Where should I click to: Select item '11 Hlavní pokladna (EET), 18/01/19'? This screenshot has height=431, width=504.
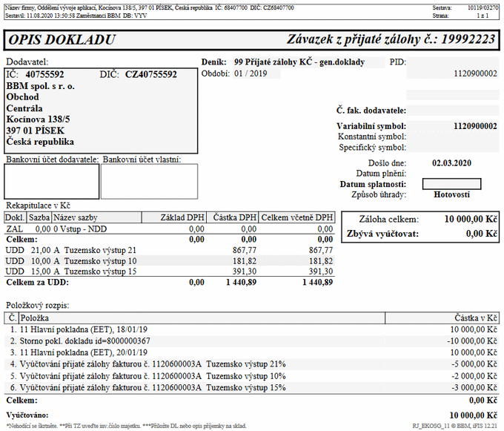point(84,329)
